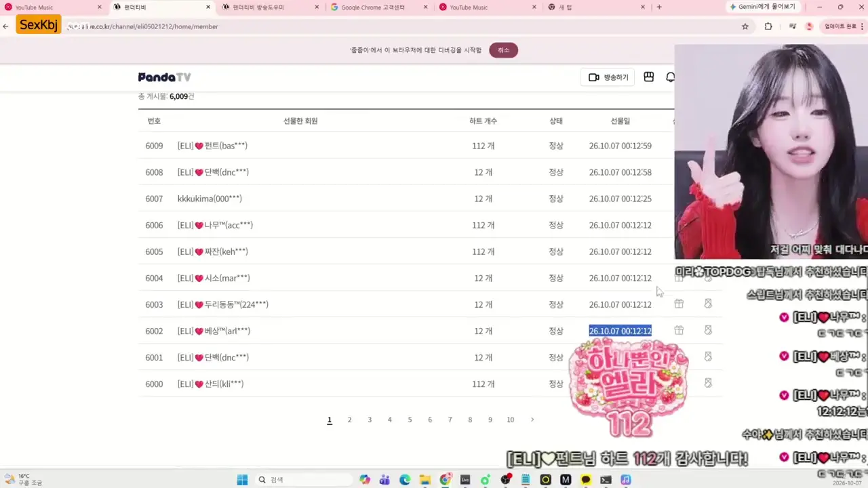Go back with the browser back arrow
Viewport: 868px width, 488px height.
(6, 26)
